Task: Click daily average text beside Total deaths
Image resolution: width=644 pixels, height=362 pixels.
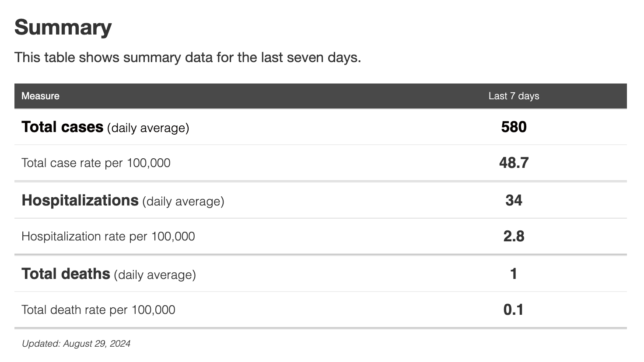Action: pyautogui.click(x=155, y=275)
